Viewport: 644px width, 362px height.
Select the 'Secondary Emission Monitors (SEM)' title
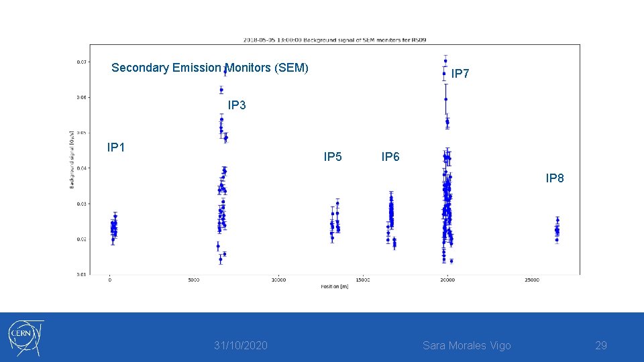click(210, 68)
